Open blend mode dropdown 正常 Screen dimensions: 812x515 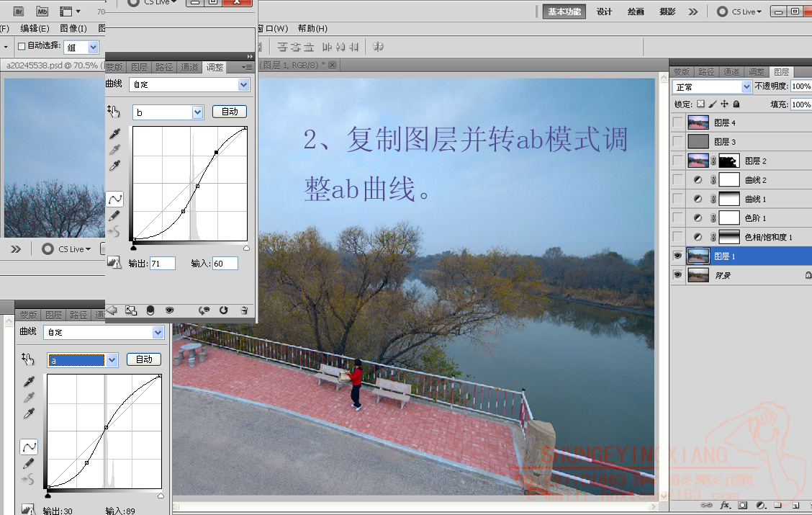tap(711, 86)
